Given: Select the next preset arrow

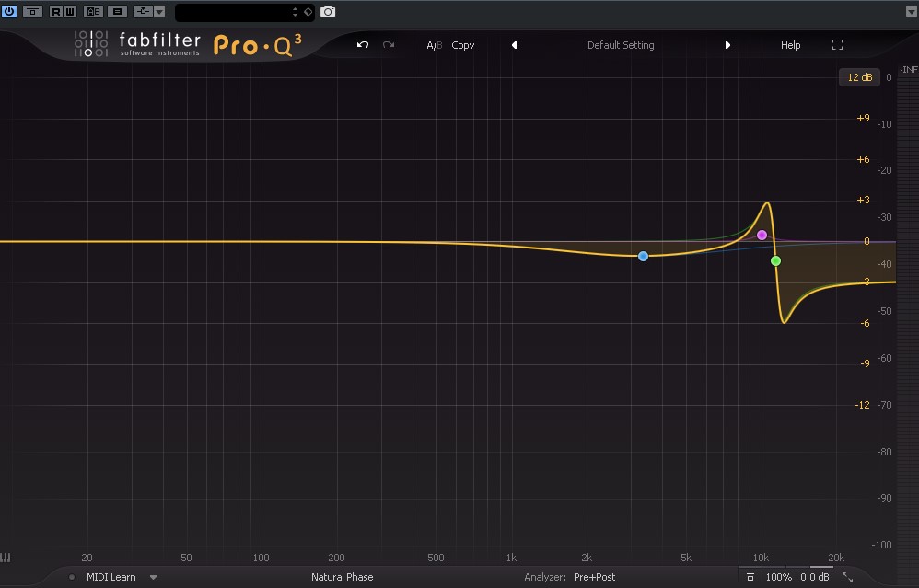Looking at the screenshot, I should tap(727, 45).
